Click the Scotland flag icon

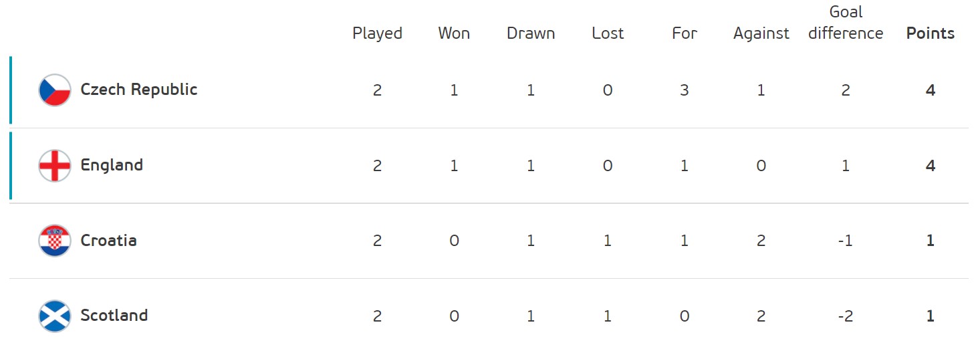[x=55, y=316]
